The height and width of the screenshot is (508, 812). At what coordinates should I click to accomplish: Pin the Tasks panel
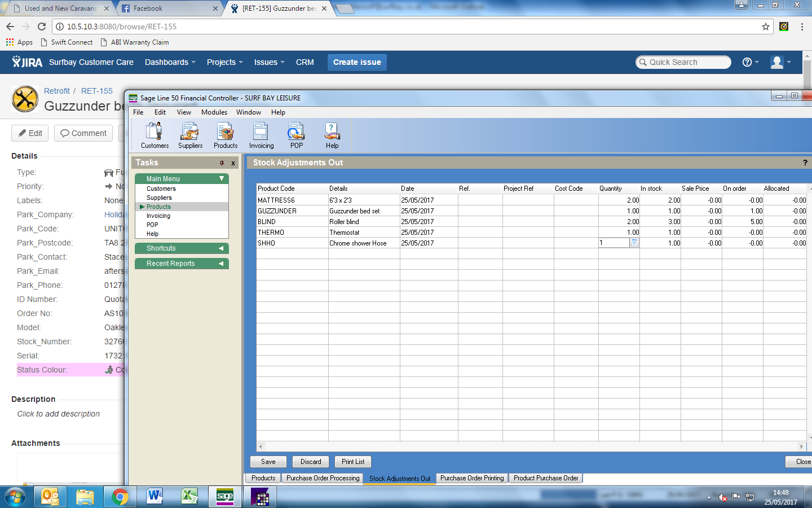(x=222, y=163)
